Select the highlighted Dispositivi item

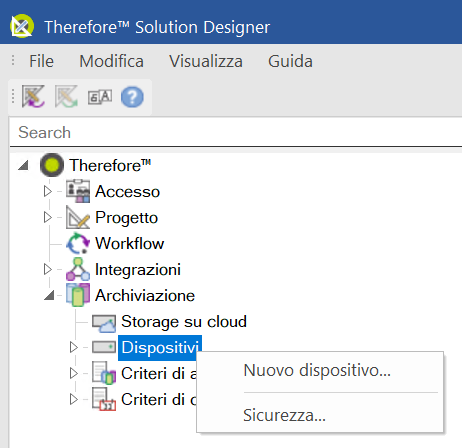click(x=160, y=348)
